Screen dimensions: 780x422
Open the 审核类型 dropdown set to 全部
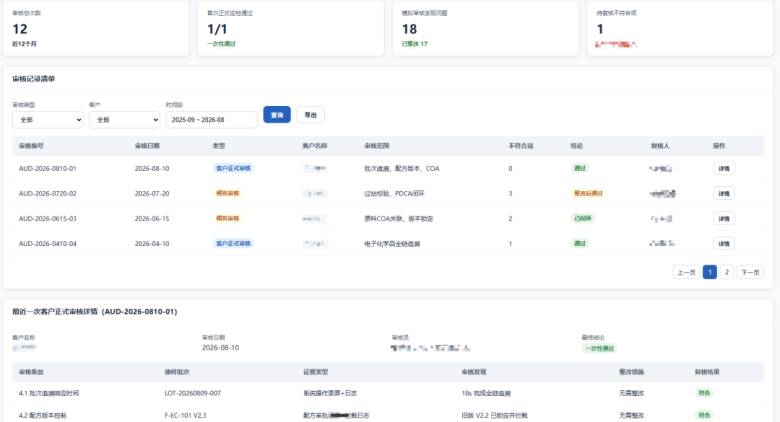48,119
